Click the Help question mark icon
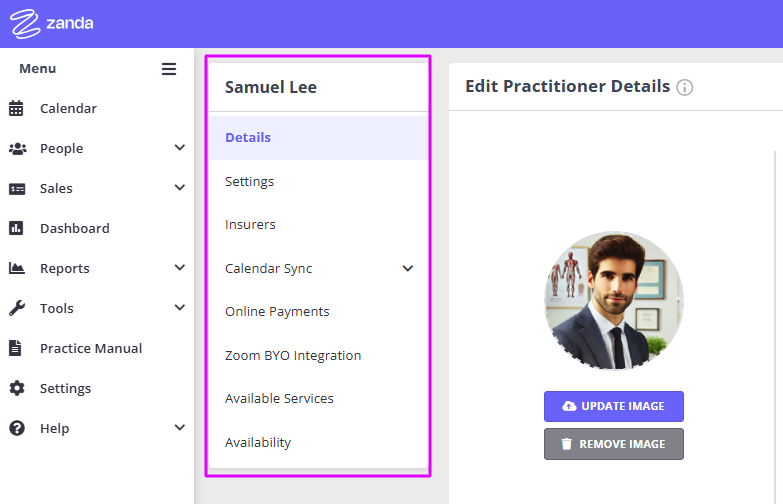783x504 pixels. click(16, 428)
